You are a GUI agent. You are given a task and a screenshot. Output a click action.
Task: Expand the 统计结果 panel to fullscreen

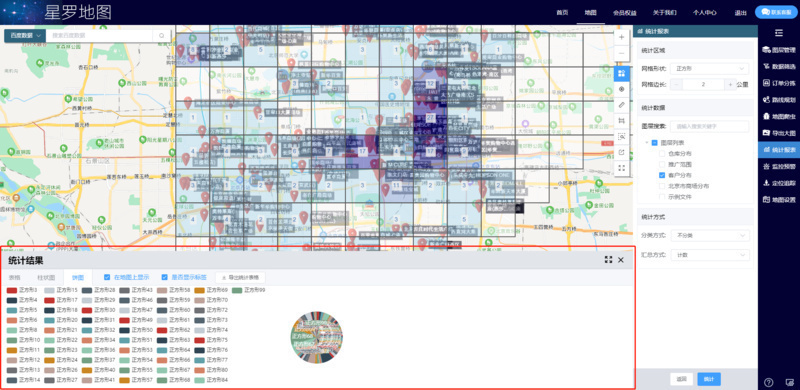(x=608, y=260)
